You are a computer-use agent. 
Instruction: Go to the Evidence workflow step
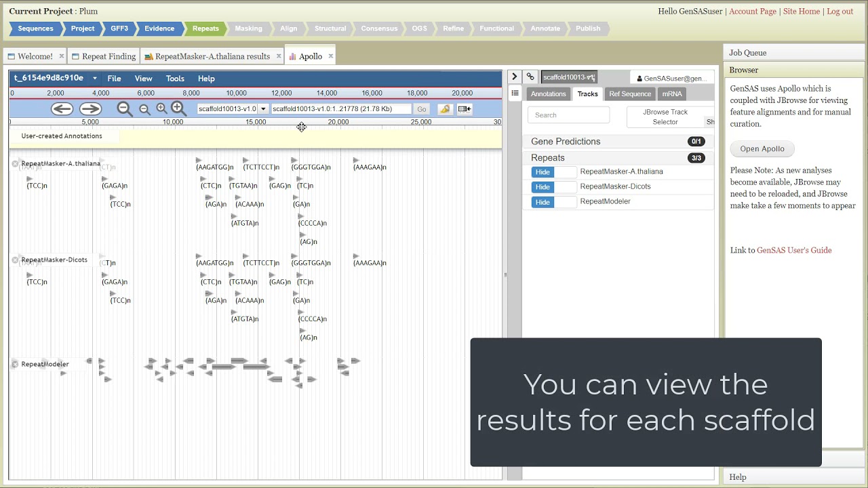pyautogui.click(x=159, y=28)
